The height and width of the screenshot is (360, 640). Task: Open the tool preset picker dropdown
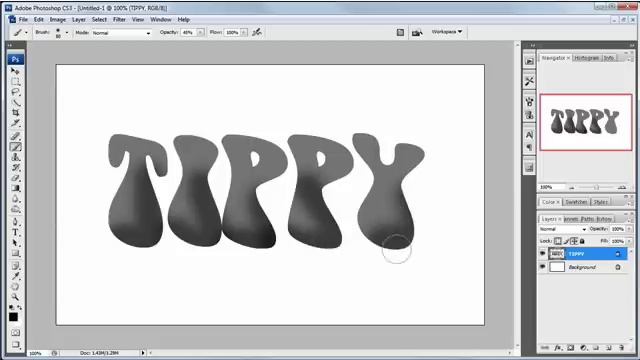pyautogui.click(x=26, y=32)
